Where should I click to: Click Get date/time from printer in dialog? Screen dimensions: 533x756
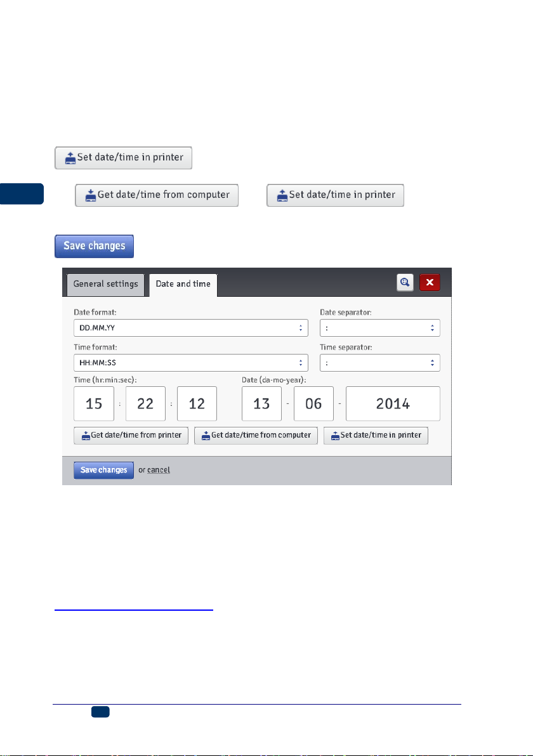(131, 435)
